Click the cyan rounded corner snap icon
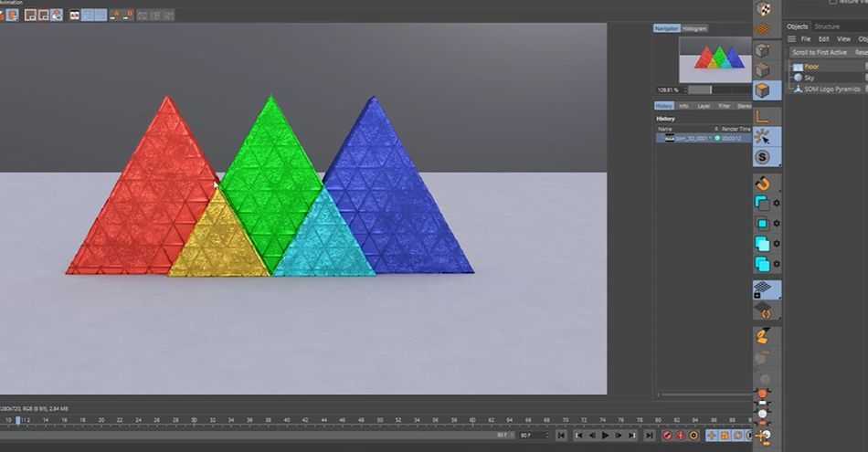This screenshot has height=452, width=868. 762,203
